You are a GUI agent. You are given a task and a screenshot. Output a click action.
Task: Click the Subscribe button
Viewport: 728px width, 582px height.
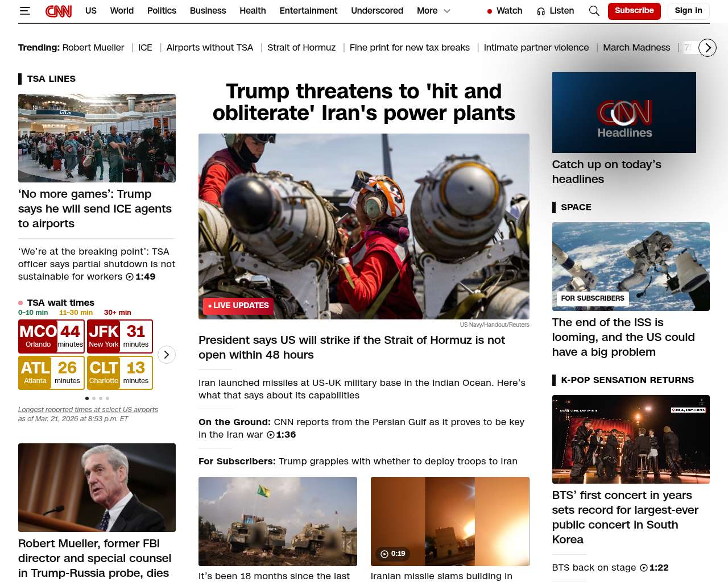click(634, 11)
